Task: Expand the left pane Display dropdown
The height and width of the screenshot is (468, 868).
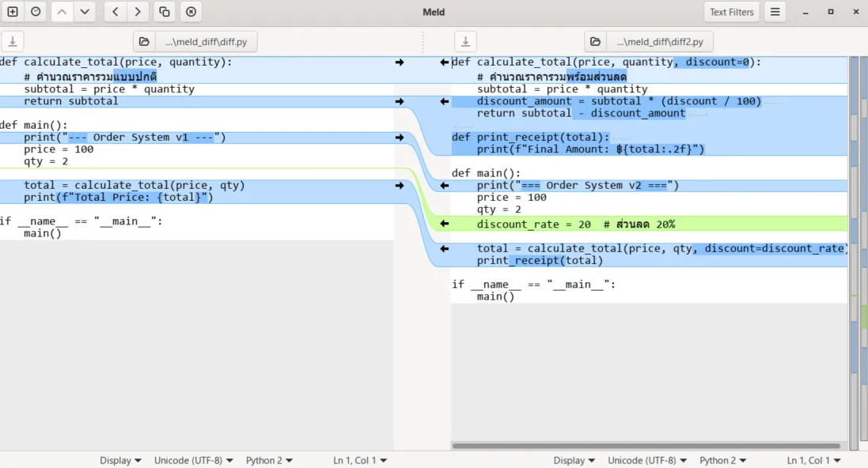Action: [120, 460]
